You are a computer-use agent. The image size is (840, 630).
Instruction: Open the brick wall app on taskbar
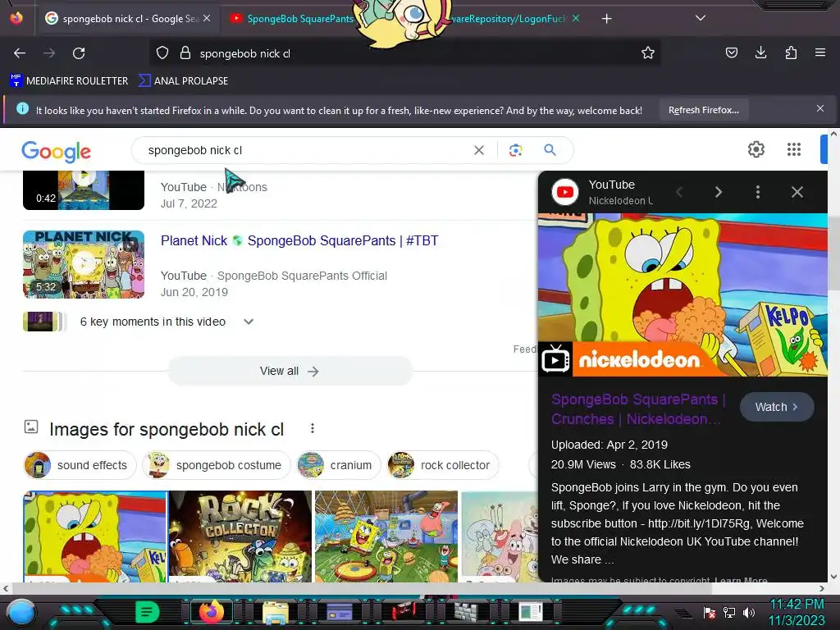(x=467, y=612)
